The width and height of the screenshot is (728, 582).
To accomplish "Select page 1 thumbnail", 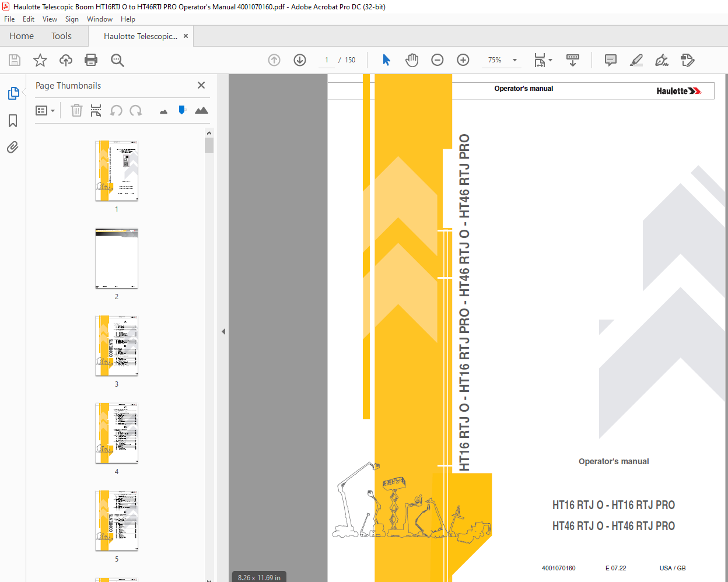I will click(x=117, y=171).
